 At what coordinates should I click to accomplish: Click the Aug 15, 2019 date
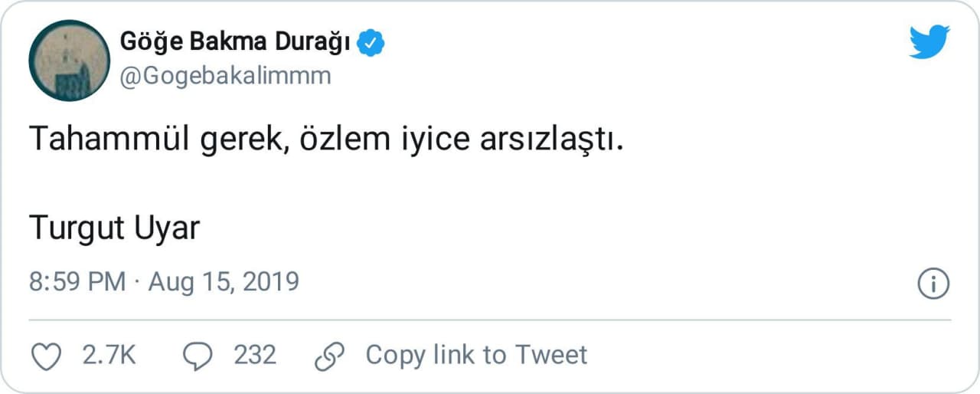(x=224, y=282)
